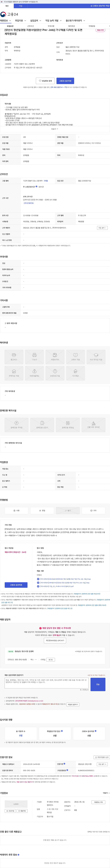Open the 고용24 성능개선 제안 link
The width and height of the screenshot is (110, 868).
pos(100,6)
